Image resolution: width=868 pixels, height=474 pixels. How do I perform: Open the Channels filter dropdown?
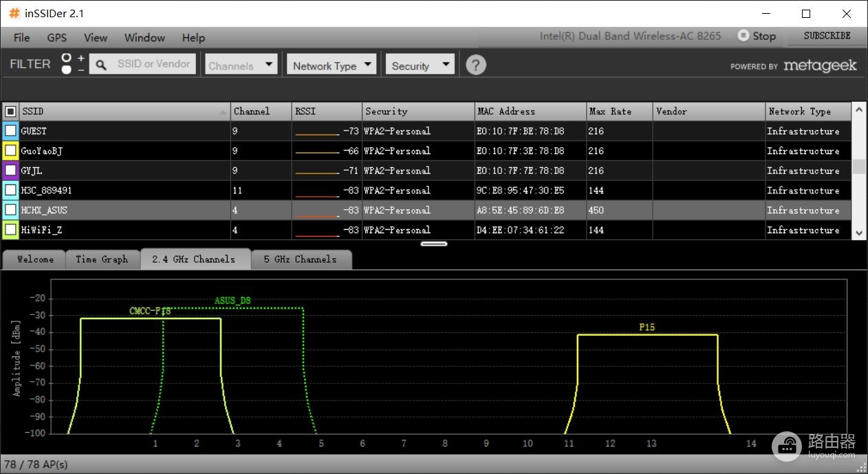(241, 65)
